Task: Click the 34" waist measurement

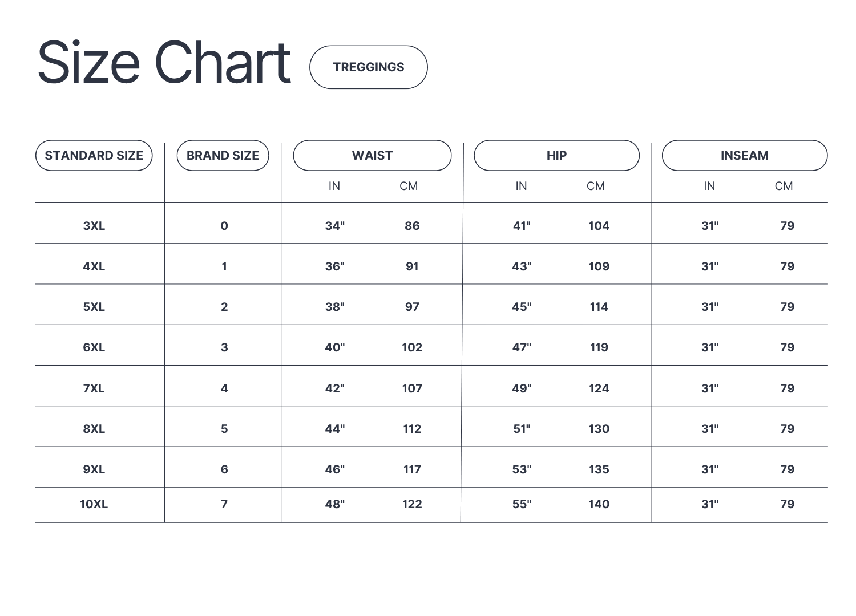Action: [335, 226]
